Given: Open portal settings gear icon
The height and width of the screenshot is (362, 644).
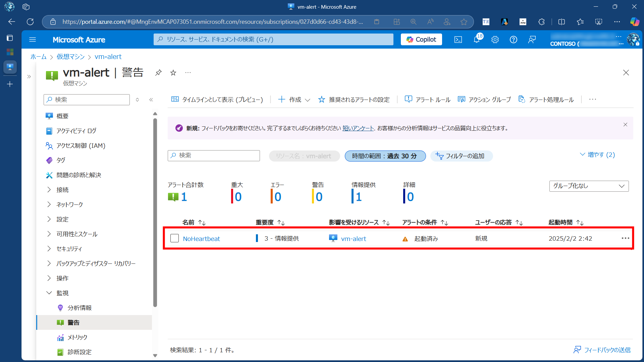Looking at the screenshot, I should (x=495, y=40).
